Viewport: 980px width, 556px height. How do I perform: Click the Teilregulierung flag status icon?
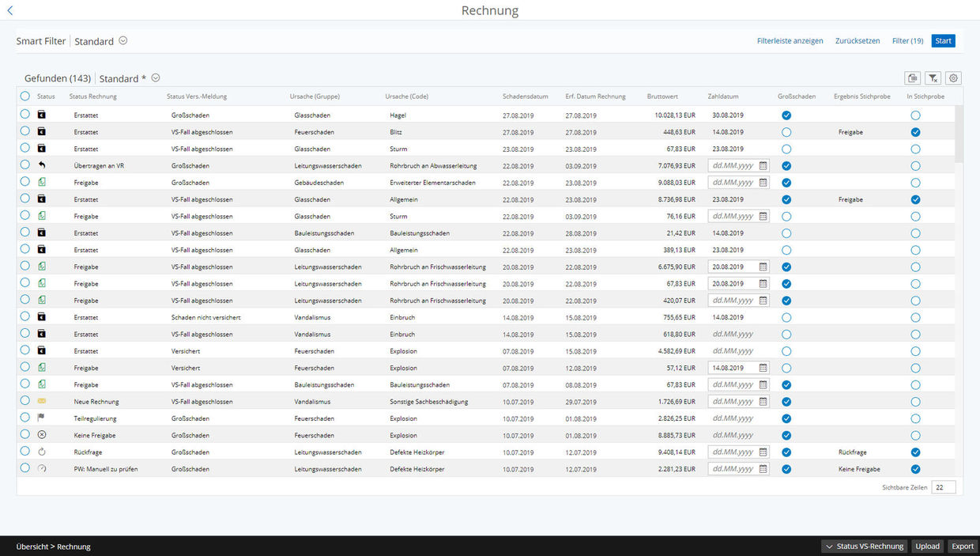(x=42, y=418)
